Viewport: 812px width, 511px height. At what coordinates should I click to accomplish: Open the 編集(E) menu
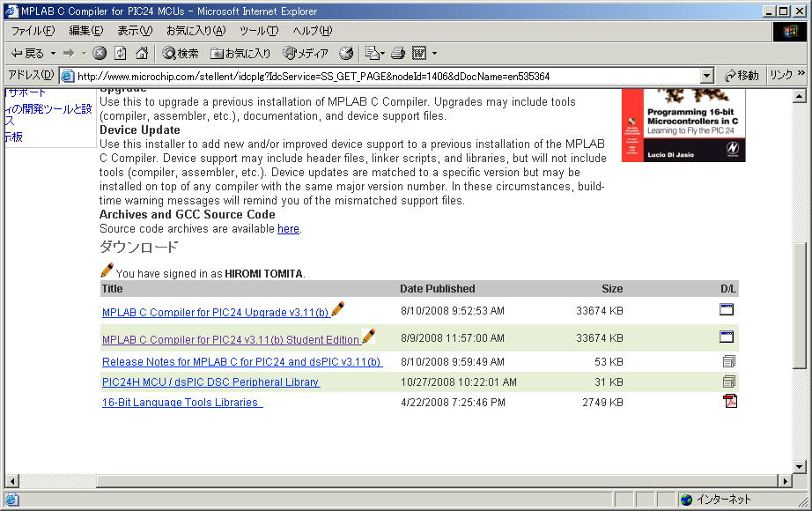(x=86, y=31)
